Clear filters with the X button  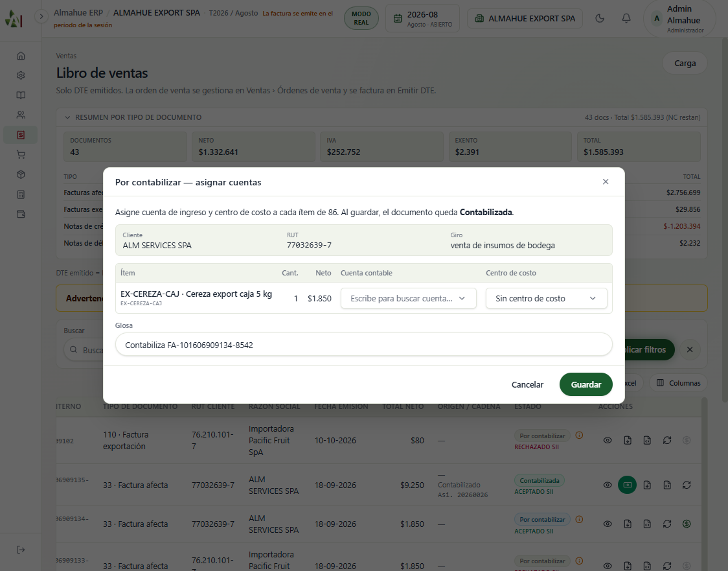pos(690,350)
